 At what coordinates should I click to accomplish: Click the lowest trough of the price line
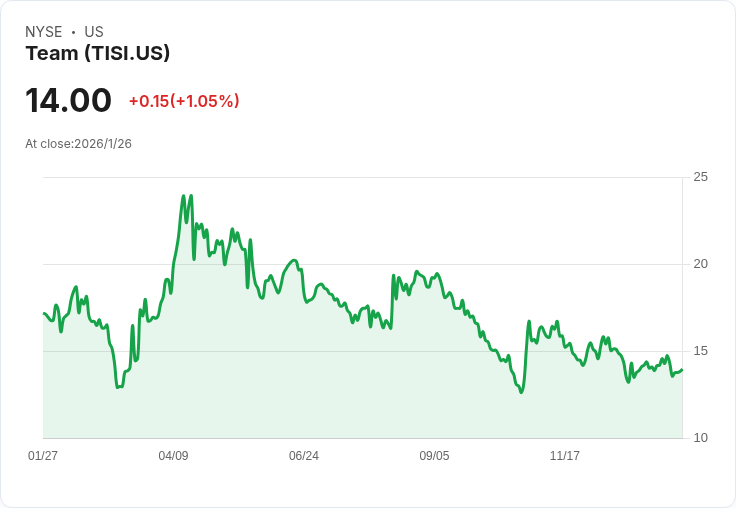[x=521, y=392]
